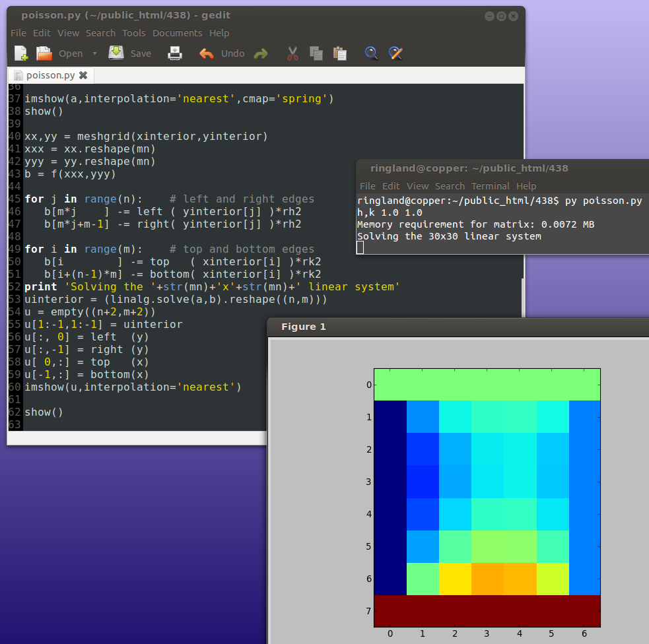Close the gedit window
Screen dimensions: 649x644
[x=513, y=16]
